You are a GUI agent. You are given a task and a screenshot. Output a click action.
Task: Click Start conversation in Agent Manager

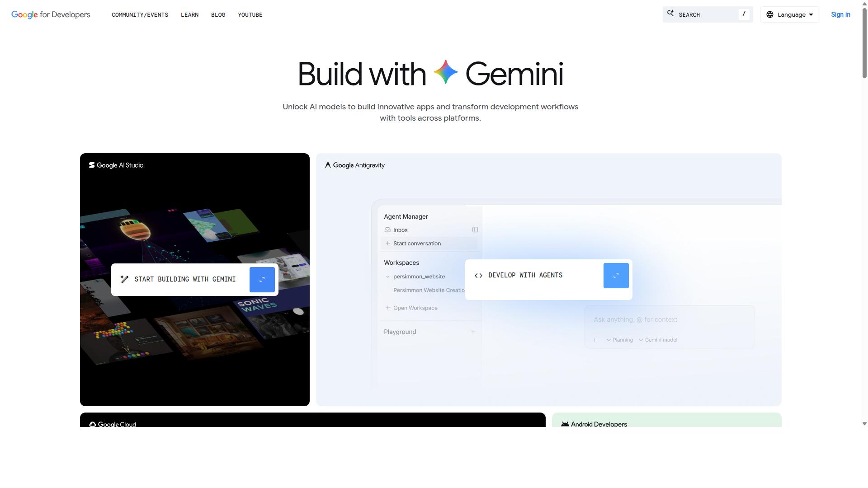pyautogui.click(x=429, y=244)
